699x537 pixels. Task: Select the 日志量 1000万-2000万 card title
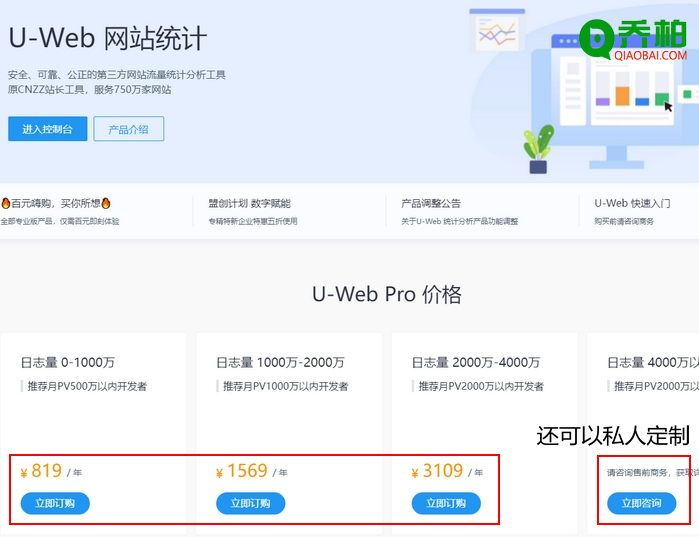tap(280, 362)
